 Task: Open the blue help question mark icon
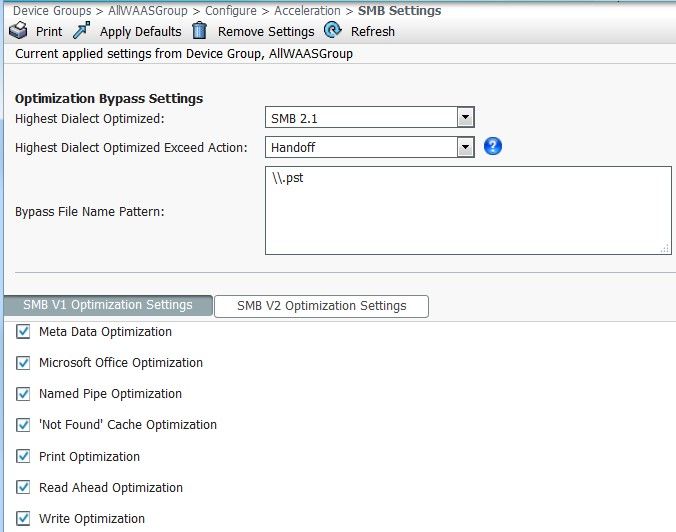click(492, 147)
